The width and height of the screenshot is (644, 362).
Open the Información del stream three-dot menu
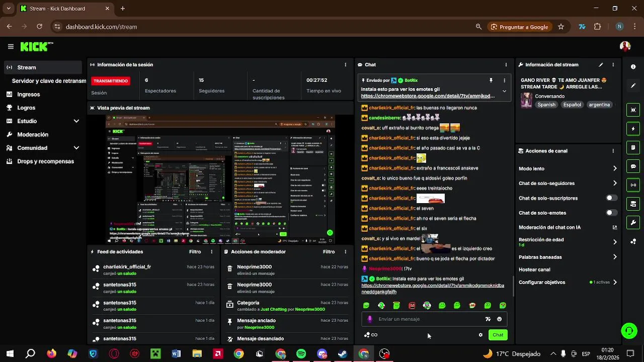pyautogui.click(x=613, y=65)
